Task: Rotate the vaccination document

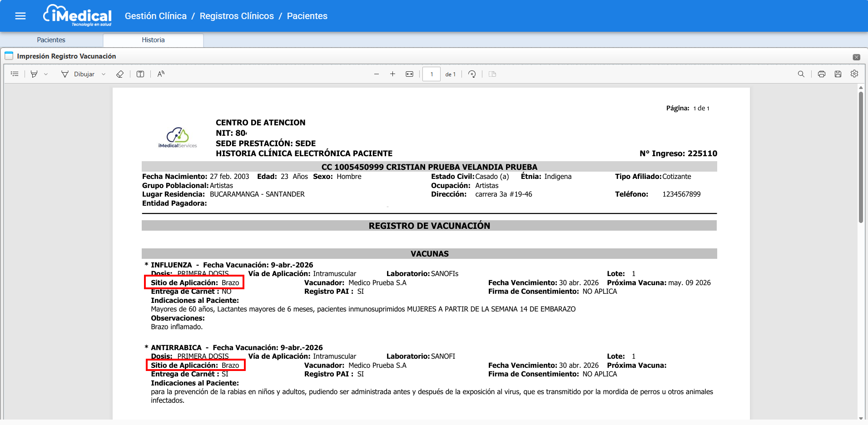Action: tap(472, 74)
